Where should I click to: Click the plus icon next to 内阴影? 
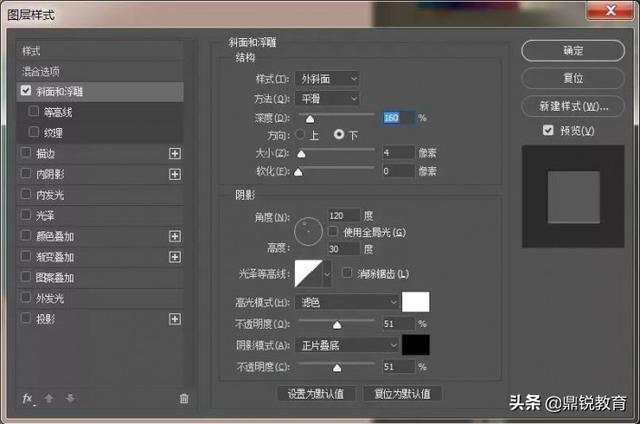click(175, 174)
